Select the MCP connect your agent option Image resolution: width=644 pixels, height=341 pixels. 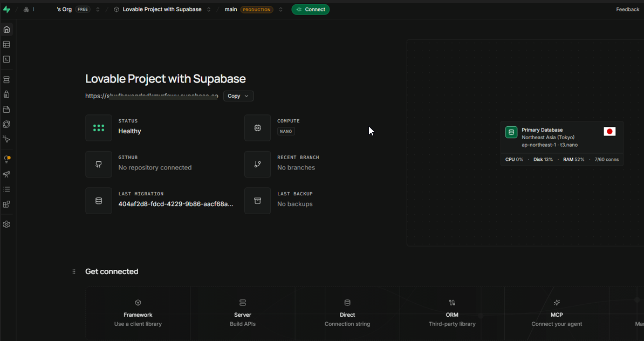click(x=557, y=313)
